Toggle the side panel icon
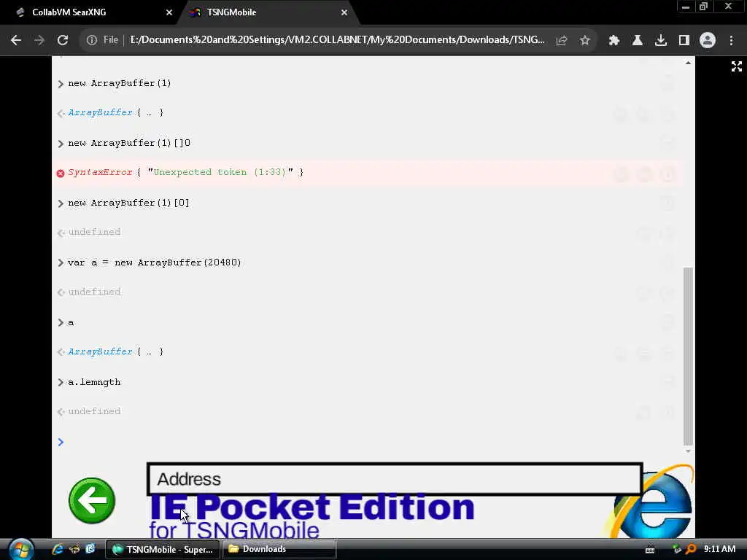The image size is (747, 560). tap(684, 41)
